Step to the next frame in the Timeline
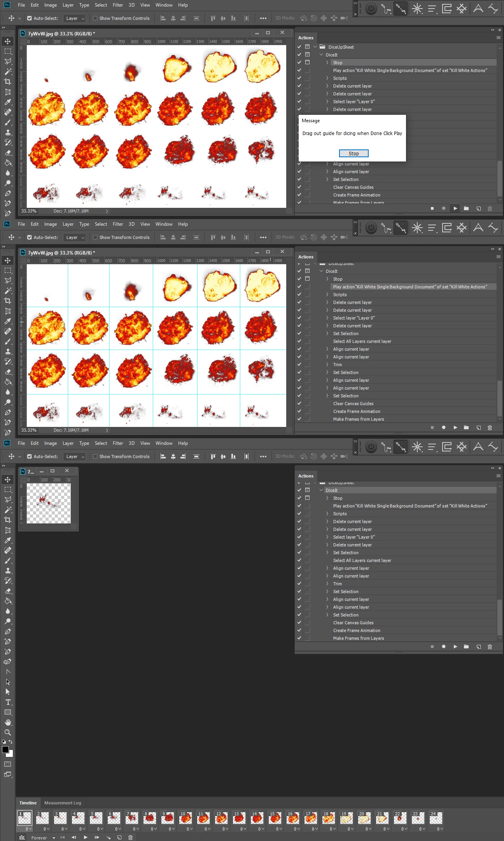The height and width of the screenshot is (841, 504). pyautogui.click(x=97, y=837)
